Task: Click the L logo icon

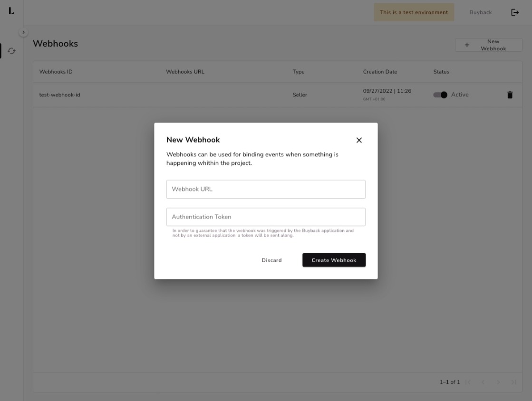Action: coord(11,11)
